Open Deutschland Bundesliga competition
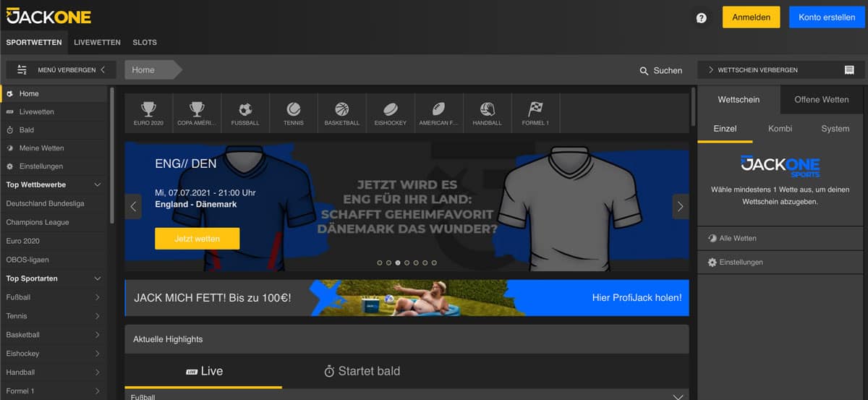The height and width of the screenshot is (400, 868). click(54, 203)
